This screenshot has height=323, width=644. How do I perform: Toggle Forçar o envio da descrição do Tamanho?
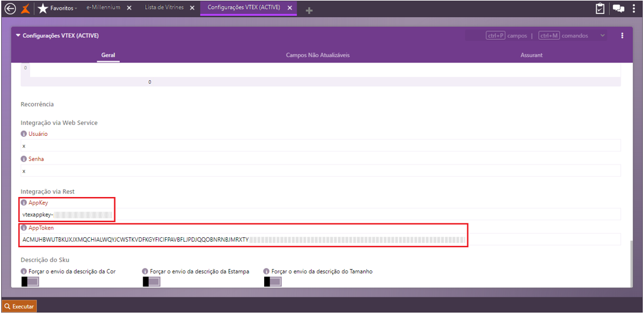273,281
